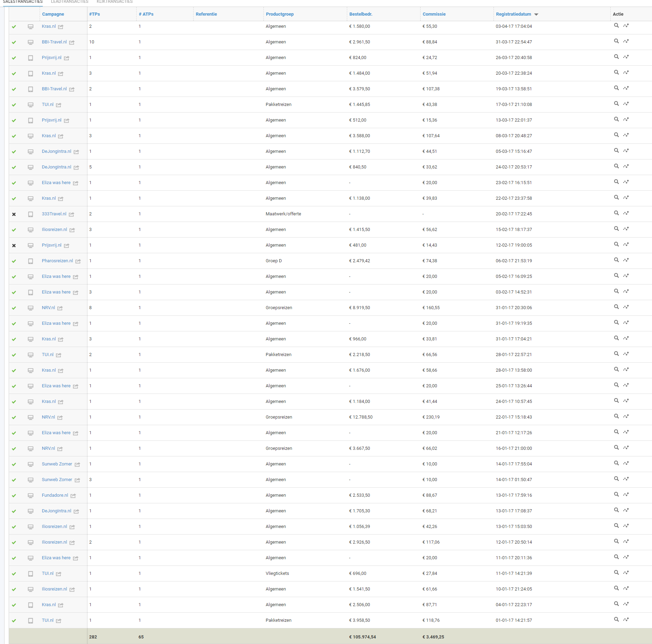Select order amount € 12.788,50

[361, 417]
